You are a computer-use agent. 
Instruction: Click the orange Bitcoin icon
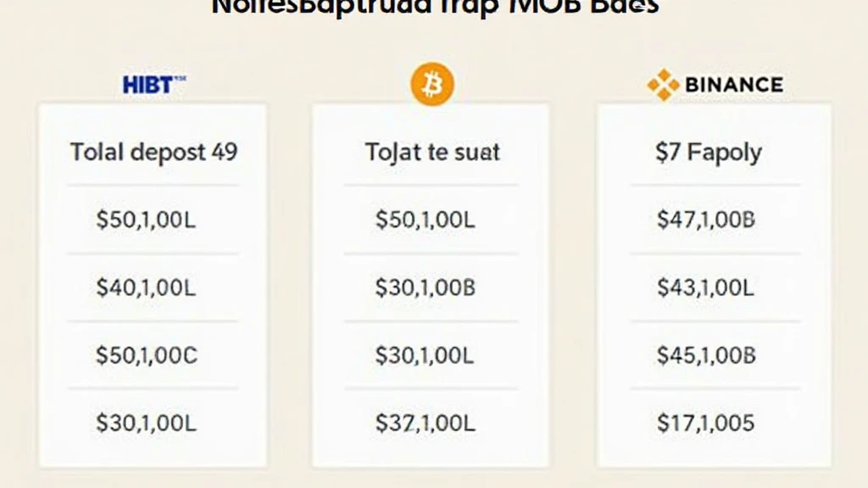coord(432,85)
